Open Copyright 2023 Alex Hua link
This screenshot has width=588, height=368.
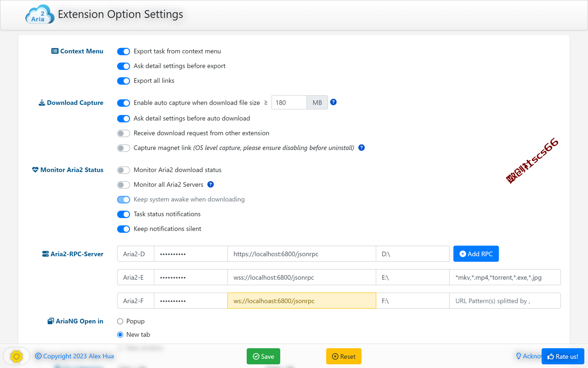pos(74,356)
